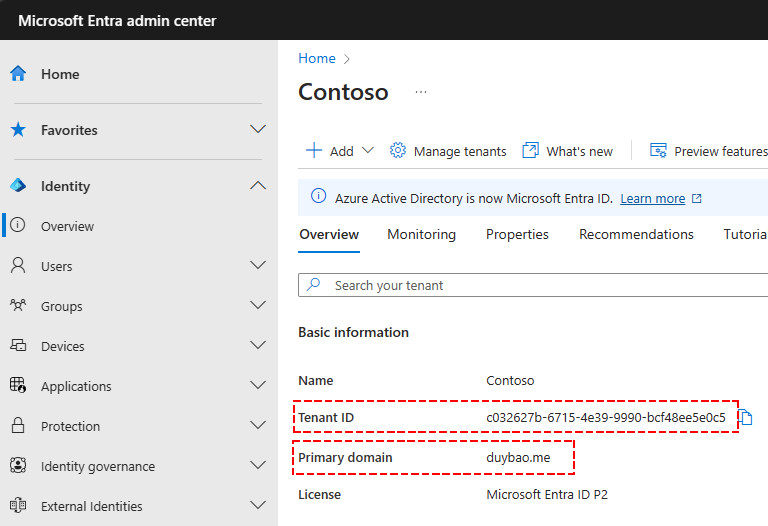This screenshot has height=526, width=768.
Task: Click the Overview label in sidebar
Action: (x=67, y=226)
